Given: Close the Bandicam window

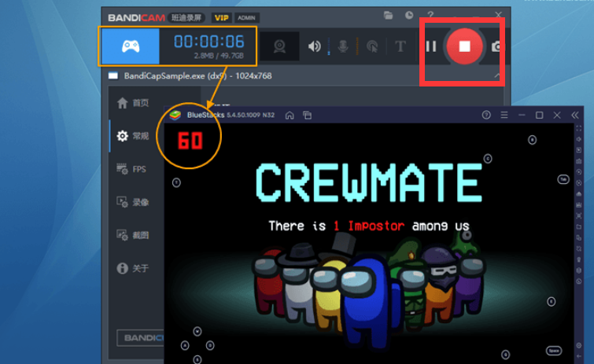Looking at the screenshot, I should 498,15.
